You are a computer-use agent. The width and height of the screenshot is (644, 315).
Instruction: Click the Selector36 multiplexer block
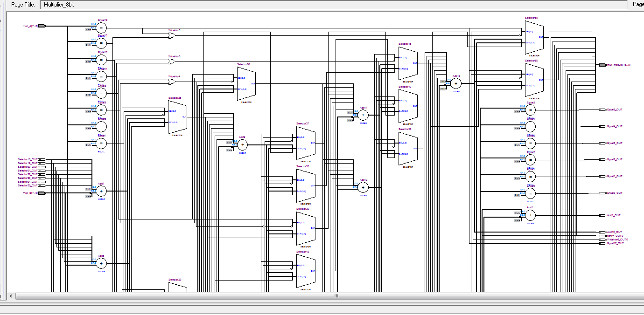[x=246, y=84]
